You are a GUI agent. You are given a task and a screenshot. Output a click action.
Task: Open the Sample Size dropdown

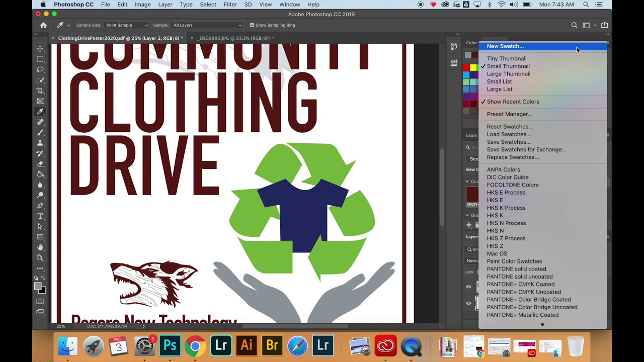(127, 25)
